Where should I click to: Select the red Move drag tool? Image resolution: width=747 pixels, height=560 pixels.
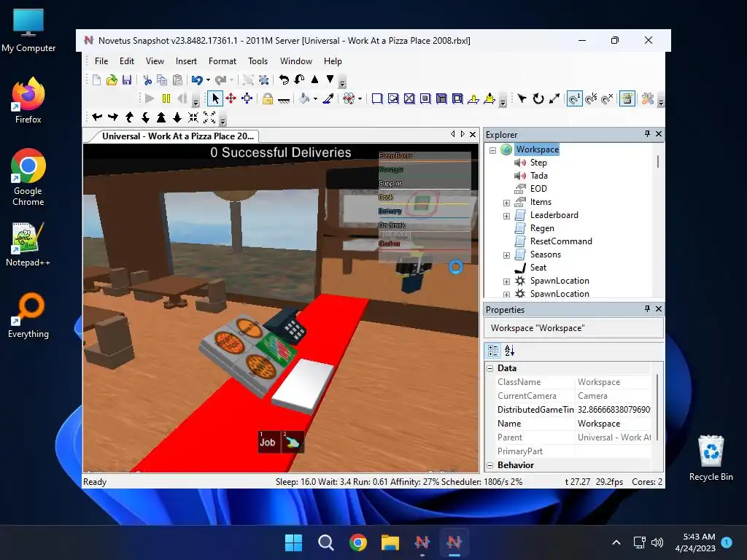231,98
